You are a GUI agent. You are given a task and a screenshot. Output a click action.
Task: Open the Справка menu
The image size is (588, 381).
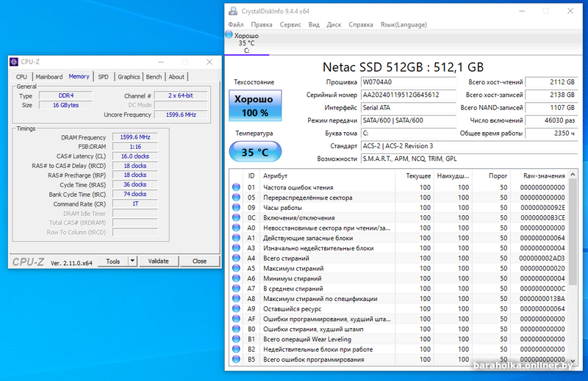[x=361, y=25]
